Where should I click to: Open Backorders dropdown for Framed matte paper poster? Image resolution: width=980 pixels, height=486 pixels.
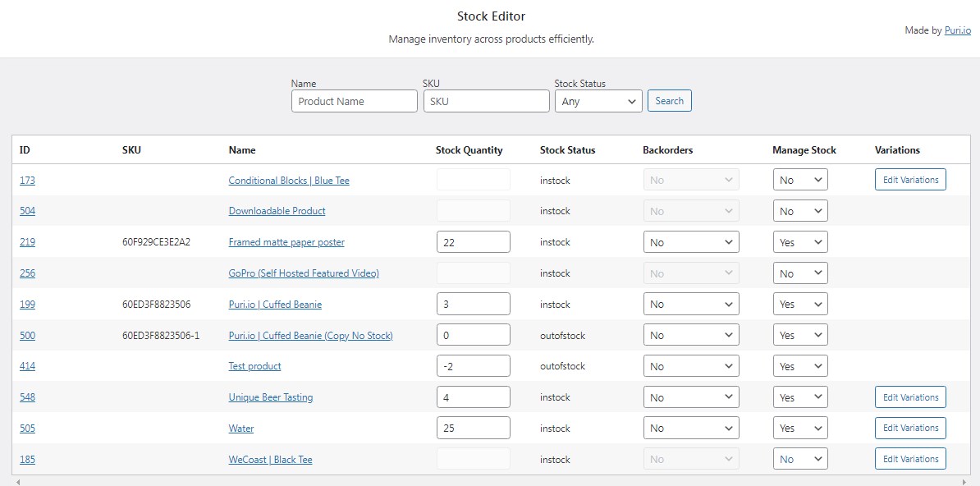[x=691, y=242]
